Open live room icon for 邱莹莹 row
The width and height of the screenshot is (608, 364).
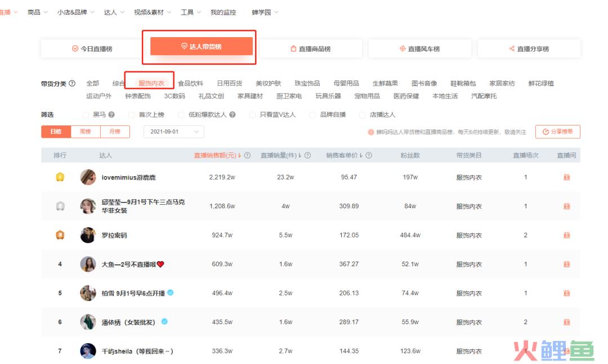click(x=566, y=206)
